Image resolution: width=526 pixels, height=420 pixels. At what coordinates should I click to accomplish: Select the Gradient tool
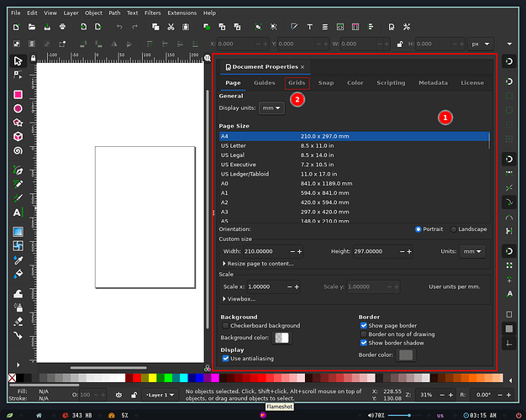click(x=18, y=232)
